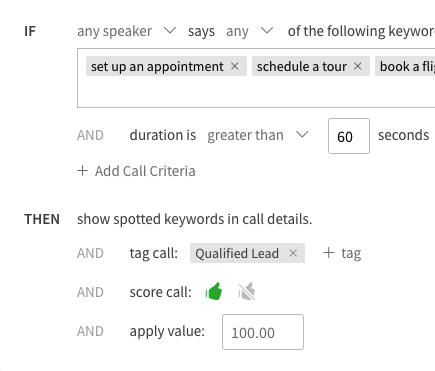
Task: Click empty area in the keywords box
Action: (256, 92)
